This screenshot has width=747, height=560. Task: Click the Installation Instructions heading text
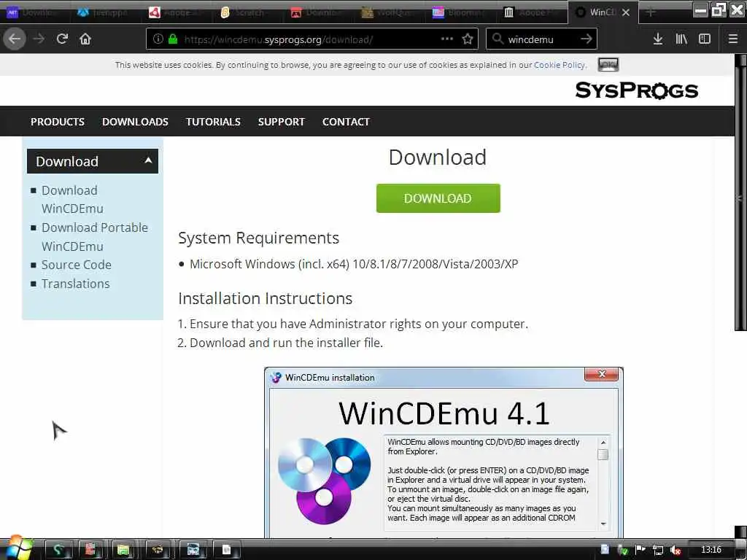[x=266, y=298]
